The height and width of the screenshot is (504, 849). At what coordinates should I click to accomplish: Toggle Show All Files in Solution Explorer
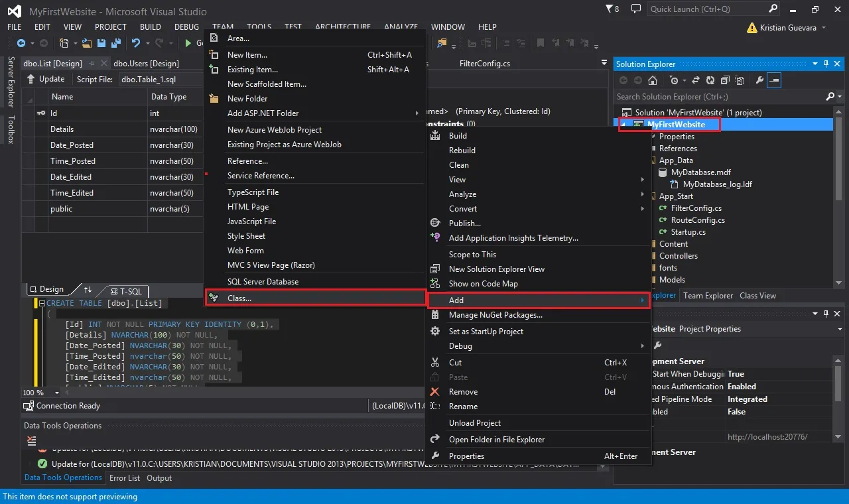[x=739, y=80]
